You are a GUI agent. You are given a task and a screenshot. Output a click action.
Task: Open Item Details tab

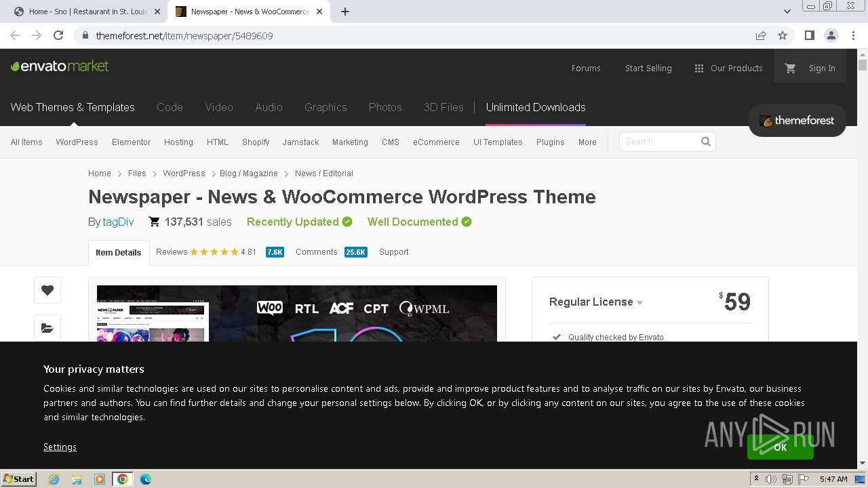click(119, 253)
